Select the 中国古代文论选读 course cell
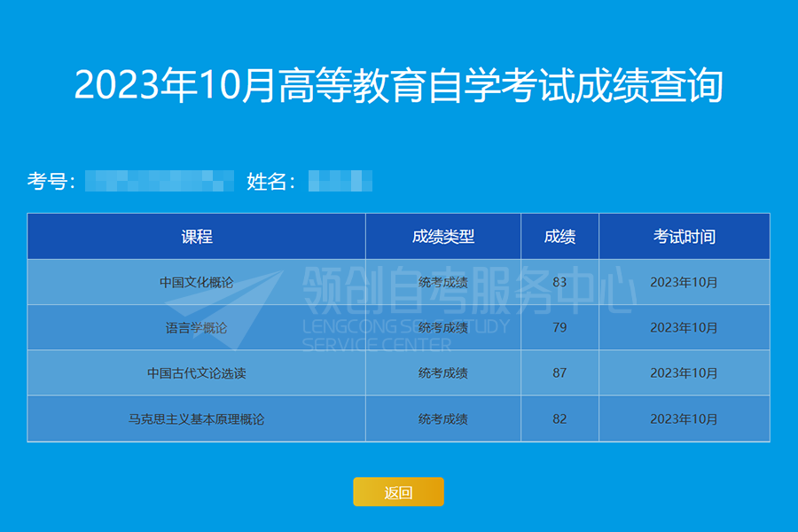 click(x=197, y=373)
